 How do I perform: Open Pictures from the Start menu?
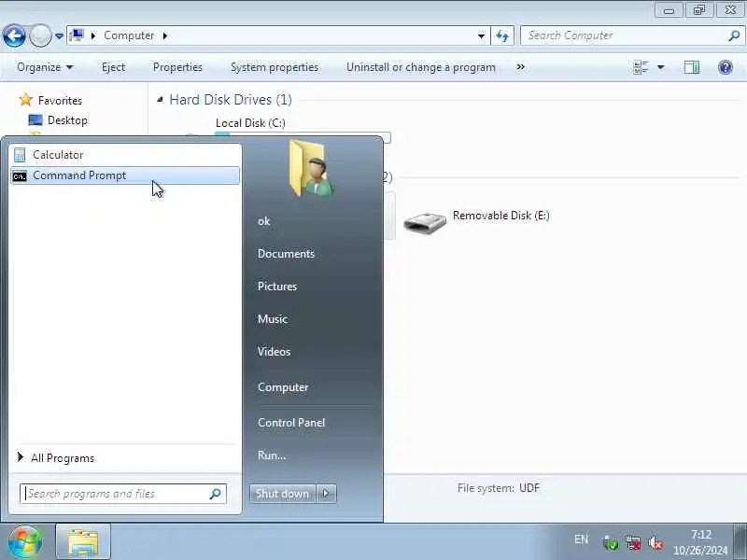coord(277,287)
